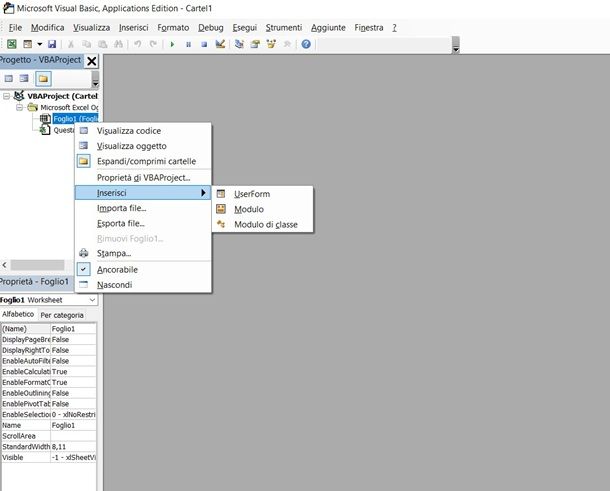Open the Esegui menu
Image resolution: width=610 pixels, height=491 pixels.
pyautogui.click(x=245, y=28)
